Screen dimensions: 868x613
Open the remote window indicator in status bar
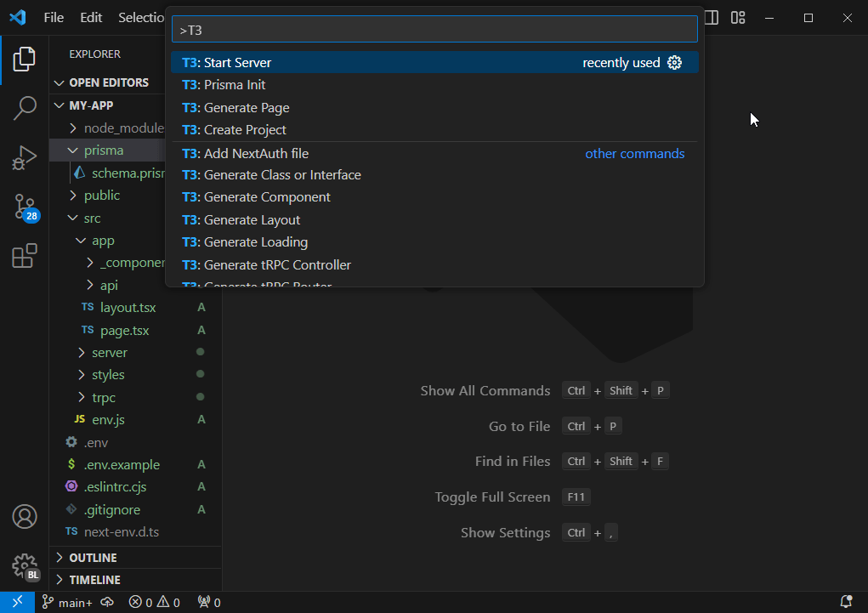pos(17,602)
